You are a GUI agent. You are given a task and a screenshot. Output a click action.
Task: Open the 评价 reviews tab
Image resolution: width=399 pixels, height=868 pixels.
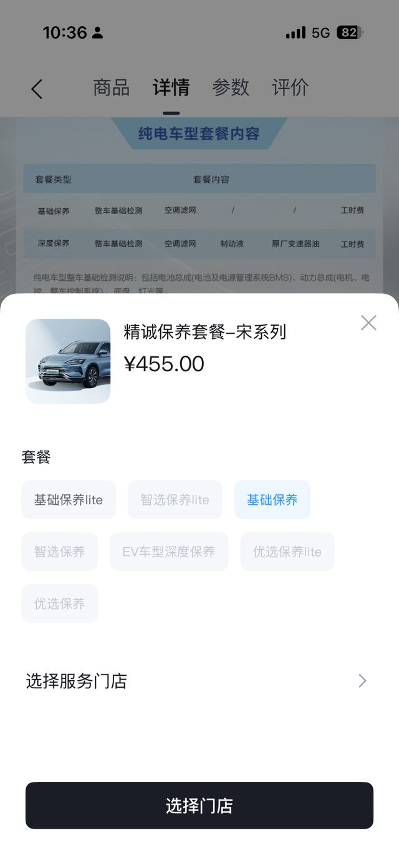point(290,87)
